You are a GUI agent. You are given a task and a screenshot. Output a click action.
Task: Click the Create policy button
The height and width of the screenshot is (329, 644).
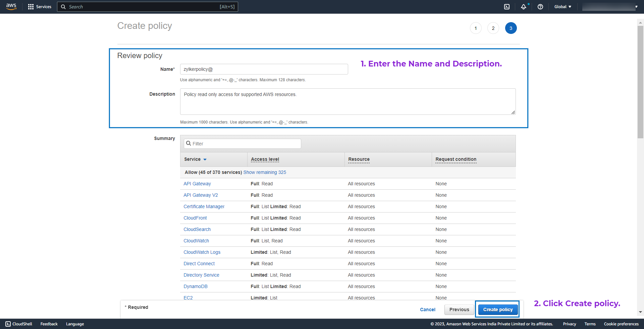498,310
